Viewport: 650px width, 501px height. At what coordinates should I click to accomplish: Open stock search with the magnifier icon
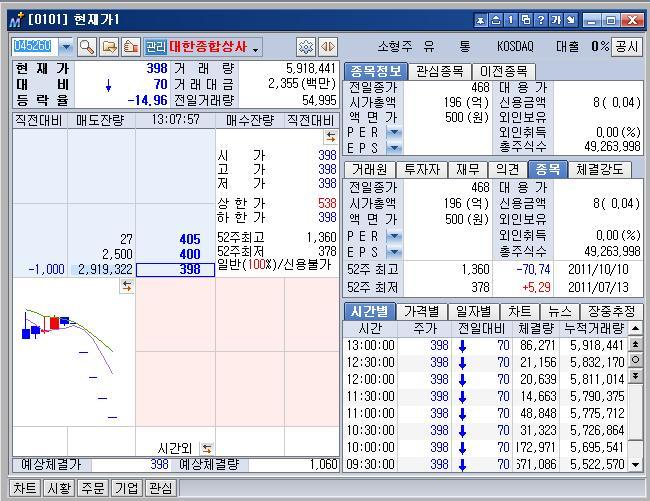click(87, 47)
